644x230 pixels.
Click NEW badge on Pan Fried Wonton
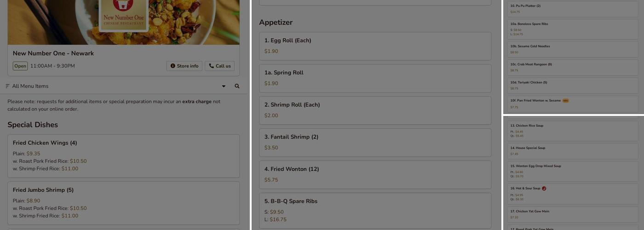(x=565, y=100)
